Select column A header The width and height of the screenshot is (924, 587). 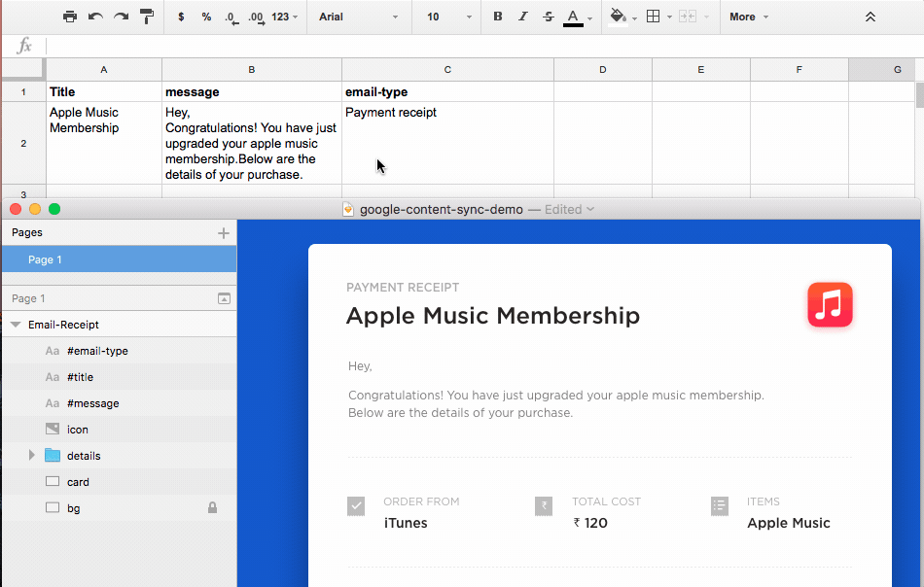(x=104, y=69)
